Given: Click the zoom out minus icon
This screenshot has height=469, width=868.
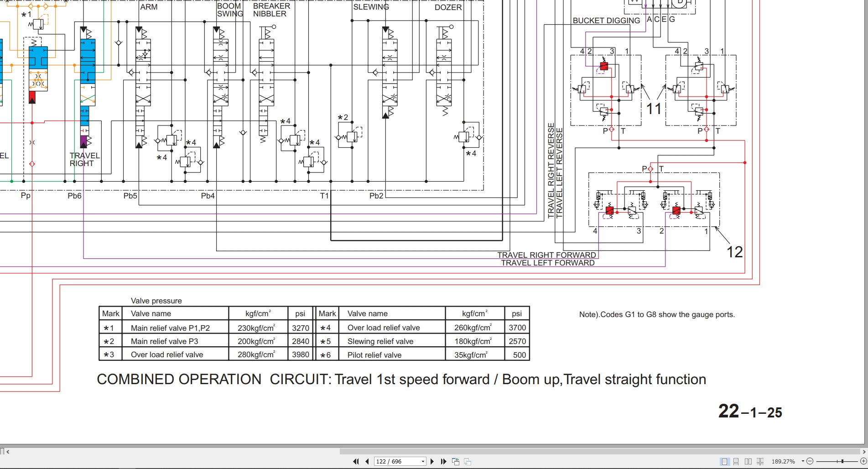Looking at the screenshot, I should point(810,462).
